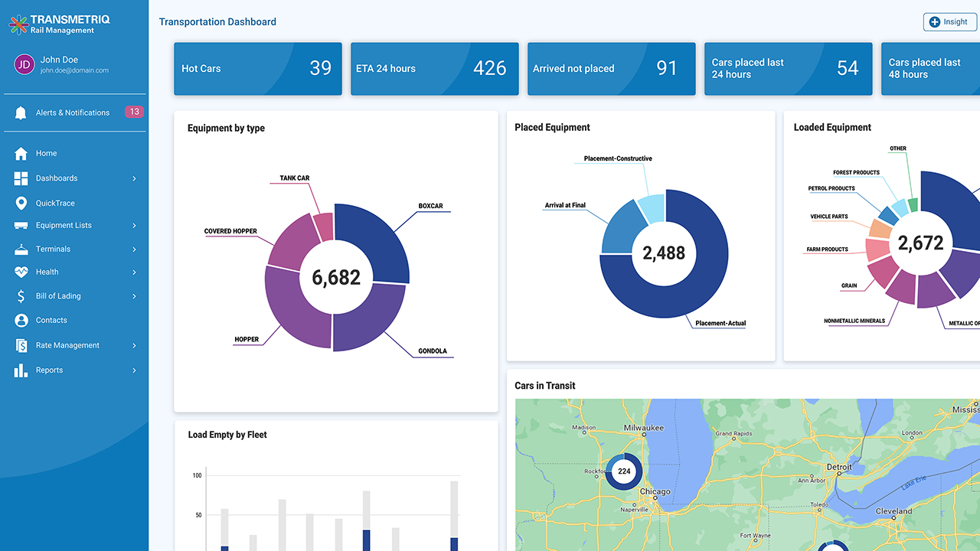The image size is (980, 551).
Task: Open the TRANSMETRIQ Rail Management logo
Action: [61, 23]
